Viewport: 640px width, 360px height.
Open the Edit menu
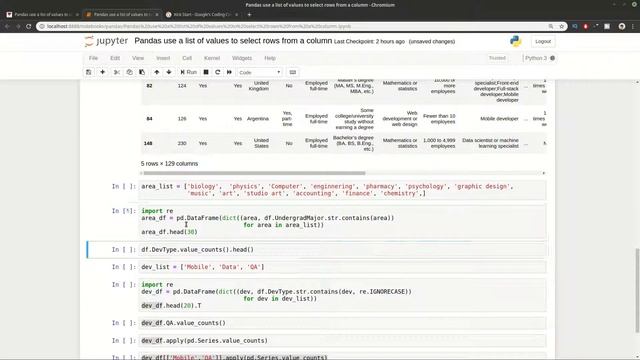[x=115, y=58]
